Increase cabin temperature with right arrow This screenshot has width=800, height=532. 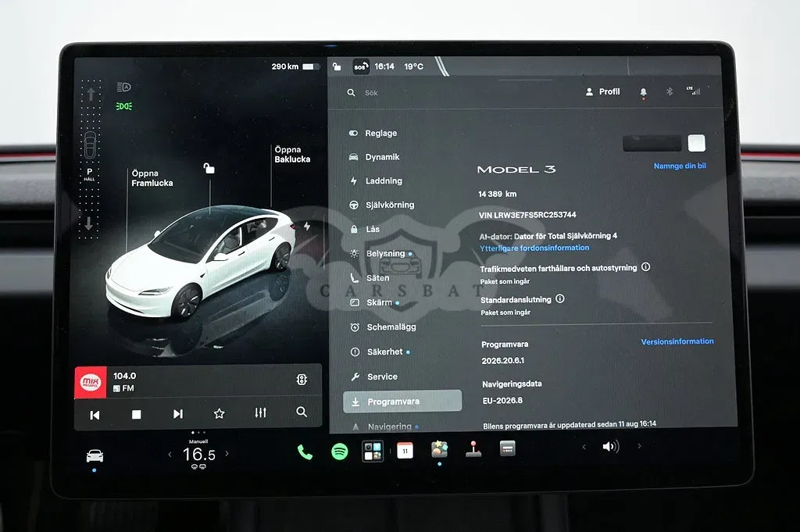(227, 453)
